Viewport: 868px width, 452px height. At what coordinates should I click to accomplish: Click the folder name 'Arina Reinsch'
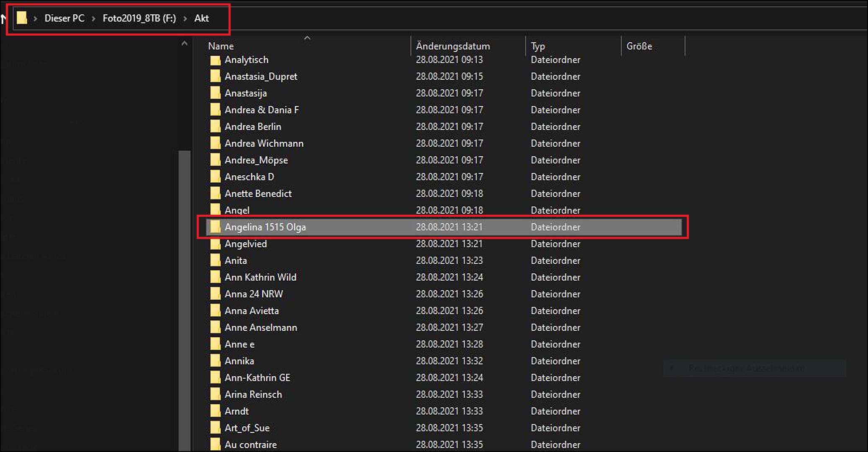click(x=253, y=395)
